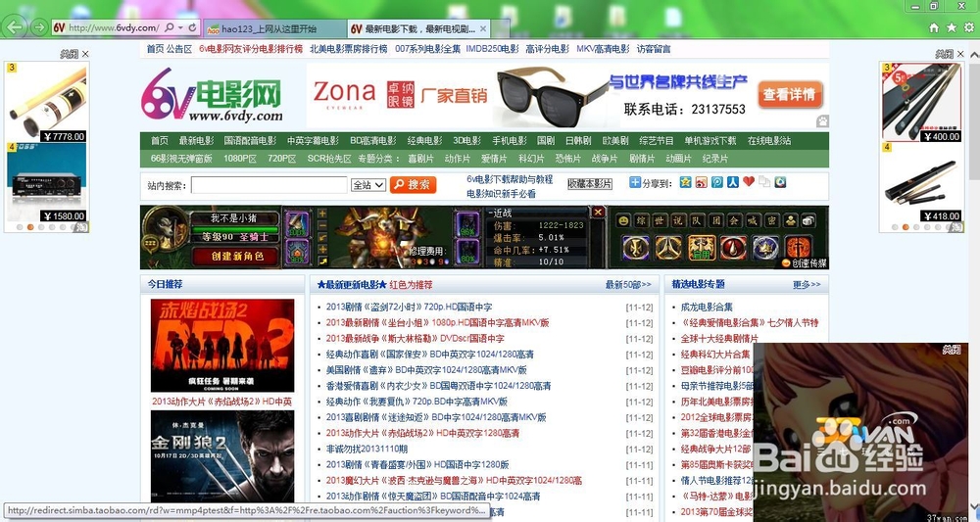Click the 站内搜索 text input box
Screen dimensions: 980x522
coord(269,185)
